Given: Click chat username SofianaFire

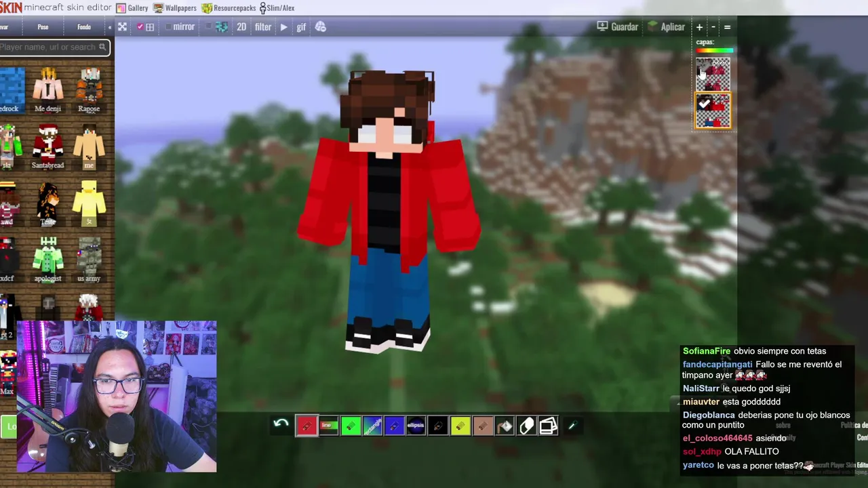Looking at the screenshot, I should point(707,351).
